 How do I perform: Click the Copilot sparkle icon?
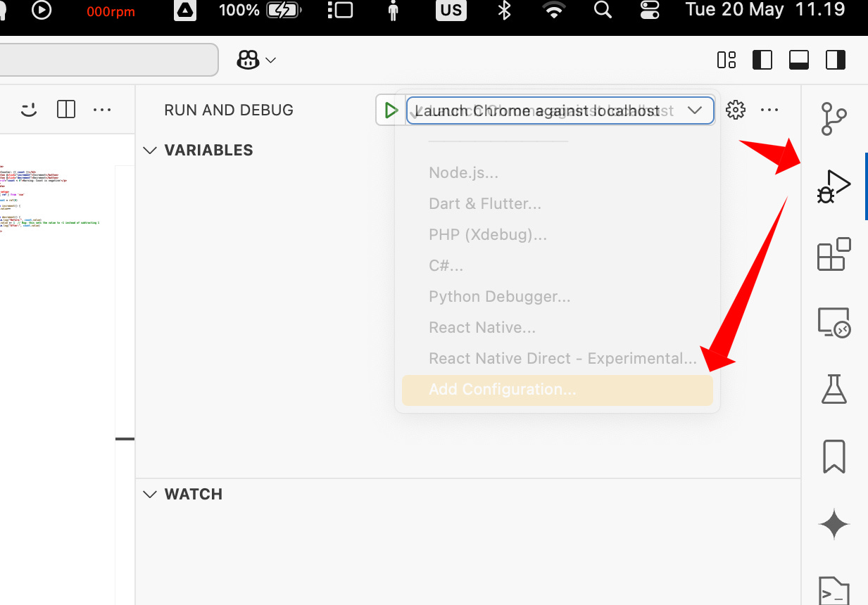(x=834, y=523)
